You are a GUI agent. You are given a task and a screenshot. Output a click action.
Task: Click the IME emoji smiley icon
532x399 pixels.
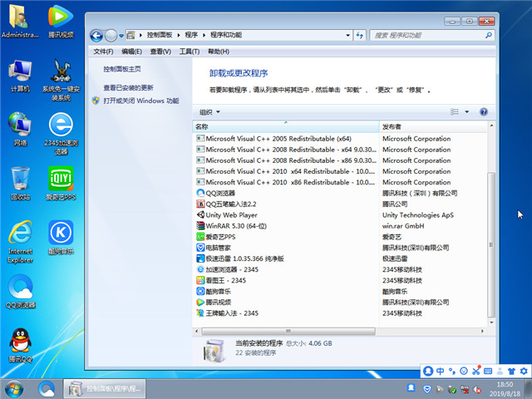pyautogui.click(x=464, y=372)
